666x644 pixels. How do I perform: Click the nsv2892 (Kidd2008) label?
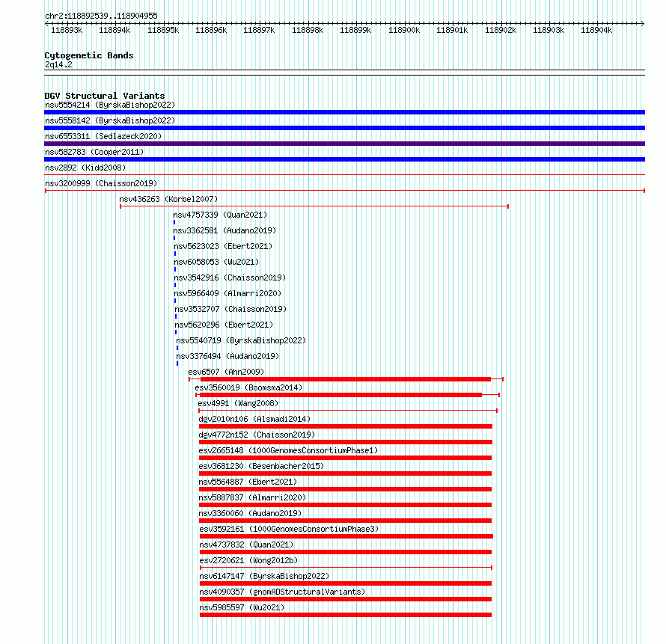click(x=85, y=168)
